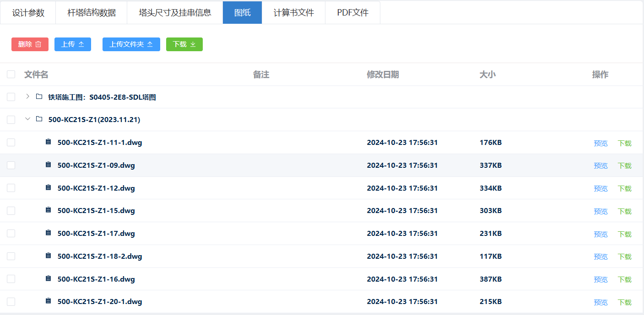Collapse the 500-KC21S-Z1(2023.11.21) folder arrow
This screenshot has height=315, width=644.
(x=27, y=119)
